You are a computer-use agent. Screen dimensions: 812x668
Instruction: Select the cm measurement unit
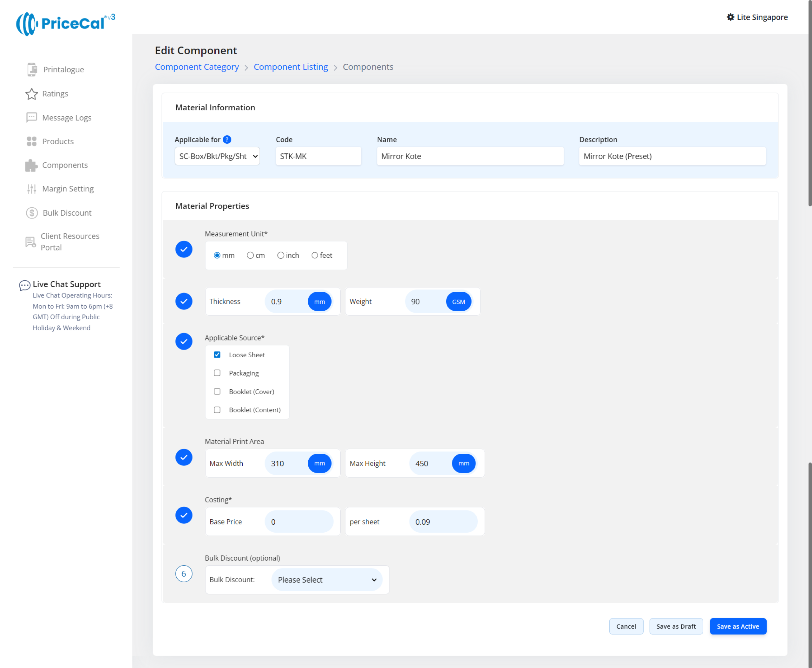pos(250,256)
